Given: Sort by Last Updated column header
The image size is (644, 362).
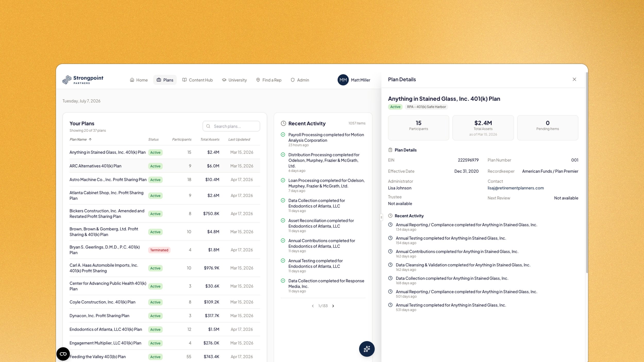Looking at the screenshot, I should [x=239, y=140].
